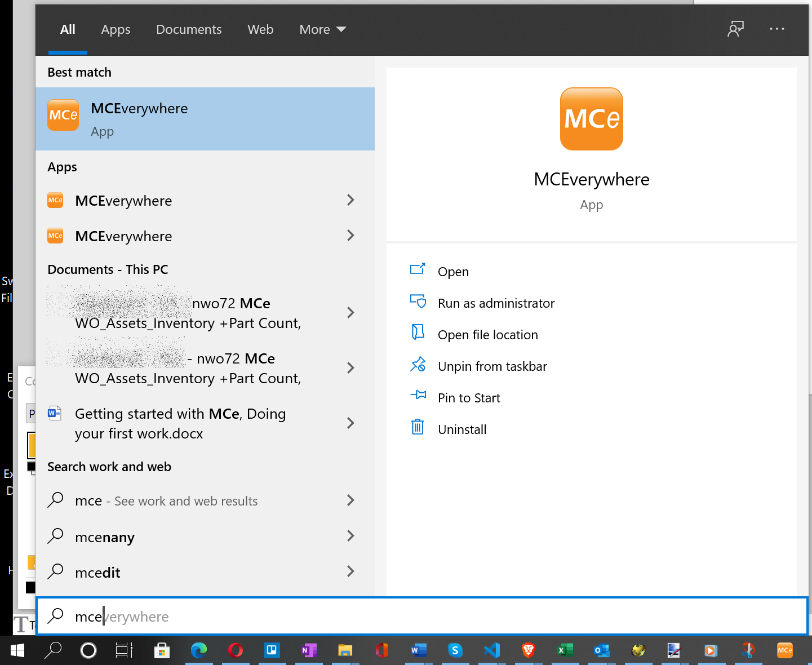
Task: Open Word from the taskbar
Action: [x=418, y=651]
